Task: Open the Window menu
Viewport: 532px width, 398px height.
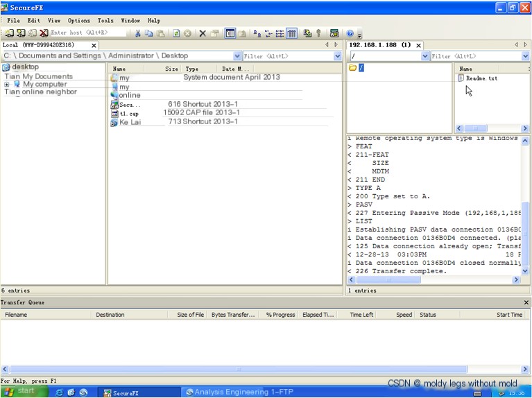Action: pyautogui.click(x=130, y=20)
